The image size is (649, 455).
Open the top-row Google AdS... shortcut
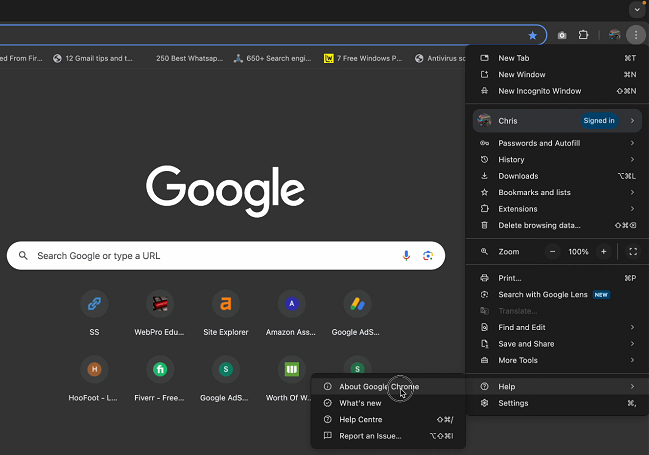pyautogui.click(x=356, y=313)
